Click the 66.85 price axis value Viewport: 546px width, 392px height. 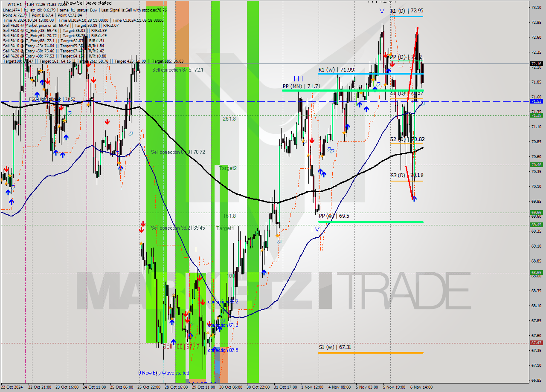536,380
